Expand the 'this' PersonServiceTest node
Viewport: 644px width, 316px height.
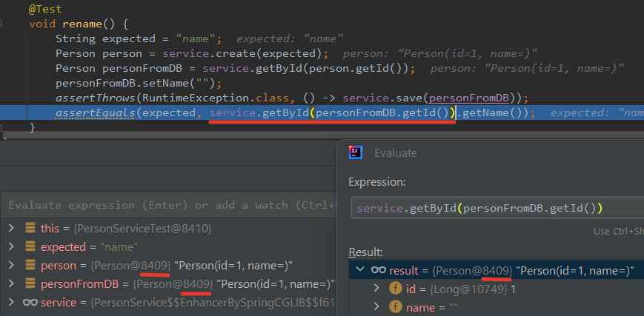tap(12, 228)
